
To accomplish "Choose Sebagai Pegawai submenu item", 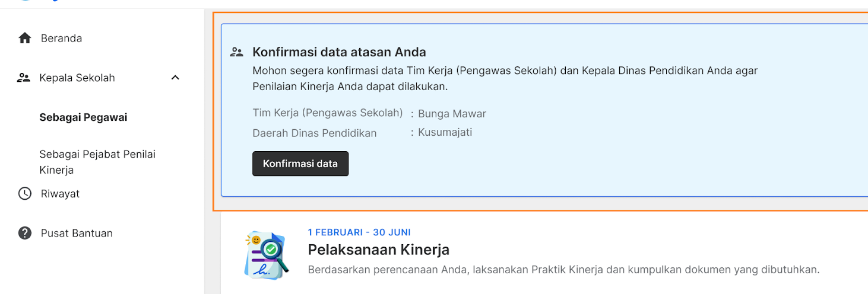I will [x=83, y=117].
